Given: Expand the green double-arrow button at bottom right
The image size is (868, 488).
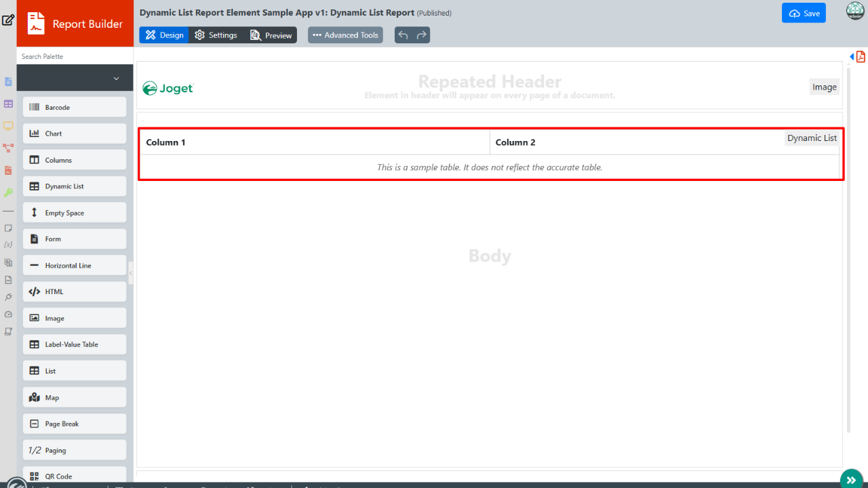Looking at the screenshot, I should (851, 479).
